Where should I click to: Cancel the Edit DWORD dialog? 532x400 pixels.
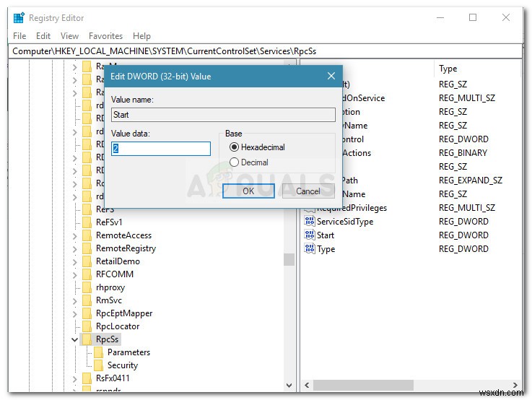pos(308,191)
